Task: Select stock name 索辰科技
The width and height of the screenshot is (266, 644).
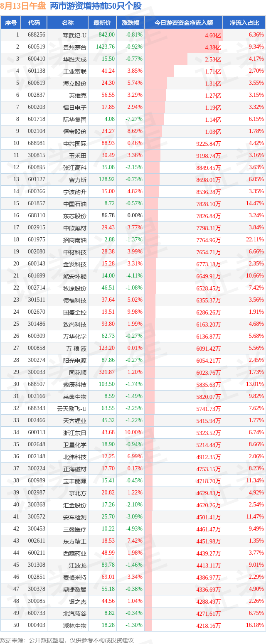Action: coord(75,384)
